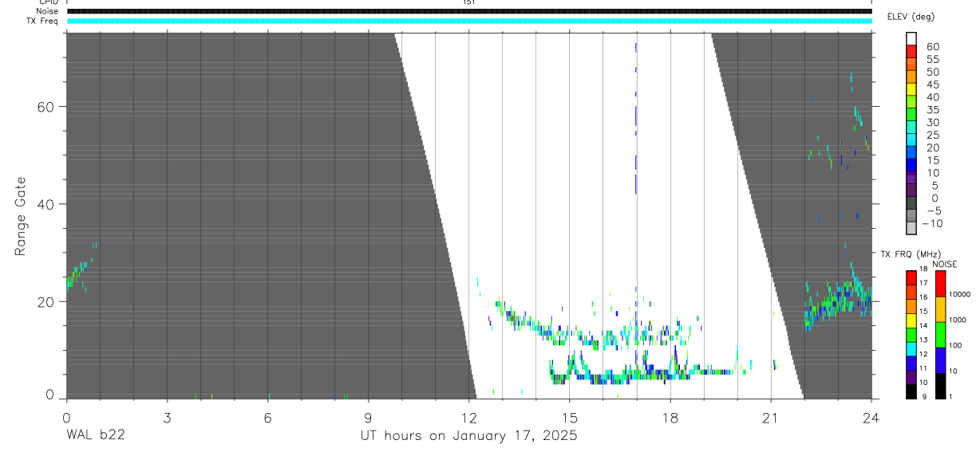Click elevation colorbar label '30'
This screenshot has width=980, height=452.
(x=932, y=122)
